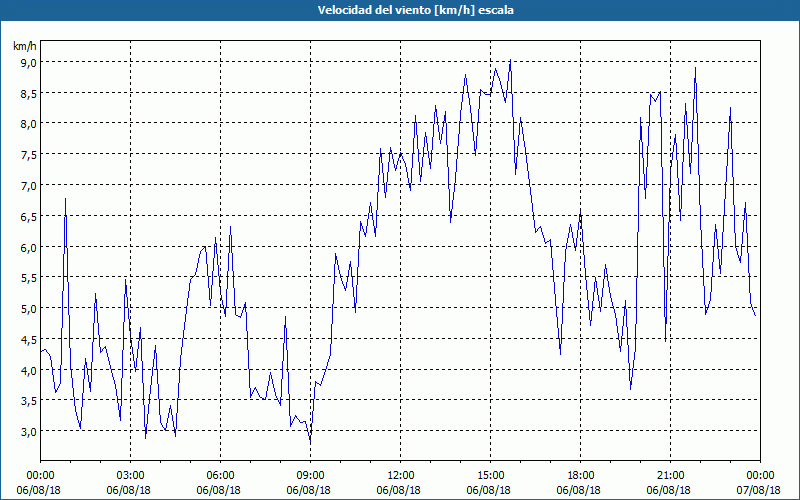Click the 4,0 y-axis value
Image resolution: width=800 pixels, height=500 pixels.
[30, 370]
